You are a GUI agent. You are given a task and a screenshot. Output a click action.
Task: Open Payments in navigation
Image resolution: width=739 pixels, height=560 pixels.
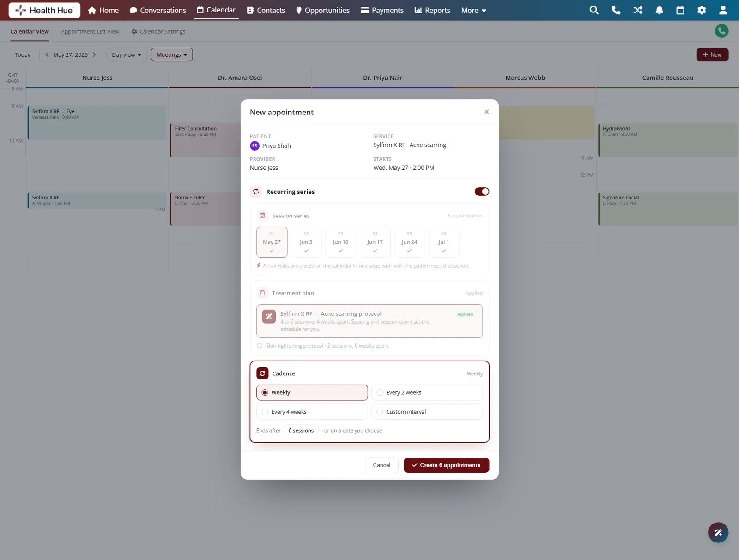point(382,10)
